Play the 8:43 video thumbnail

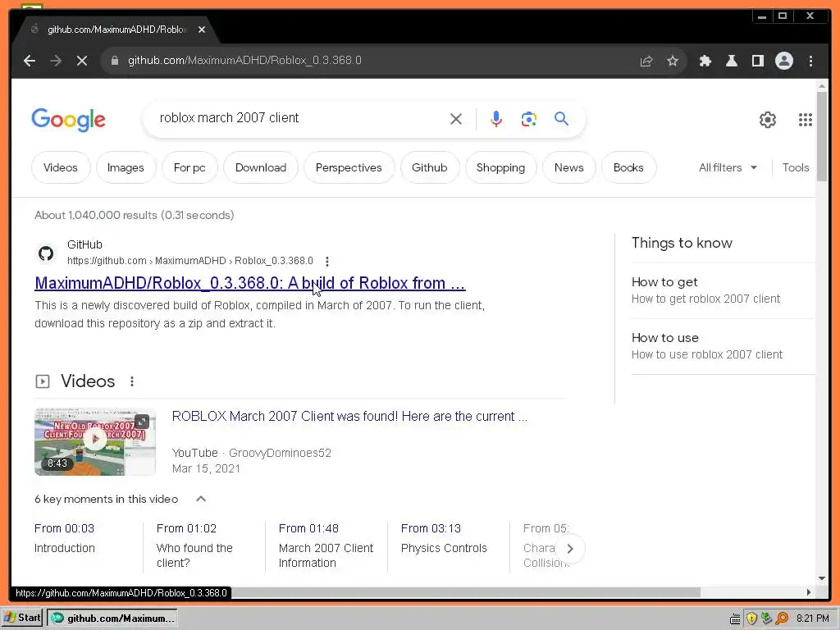[95, 441]
